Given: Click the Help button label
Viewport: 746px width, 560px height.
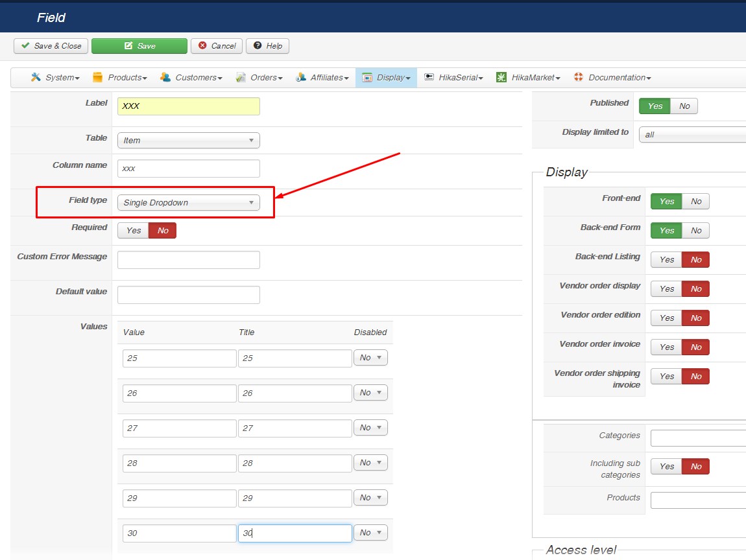Looking at the screenshot, I should (x=274, y=46).
